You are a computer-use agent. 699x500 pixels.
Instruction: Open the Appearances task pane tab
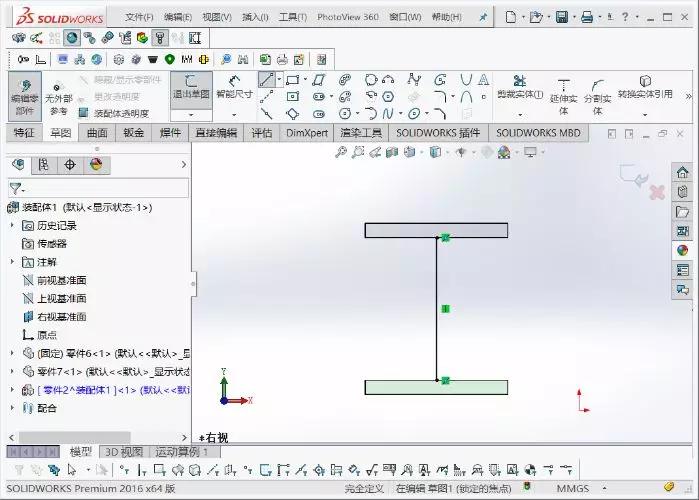(682, 250)
